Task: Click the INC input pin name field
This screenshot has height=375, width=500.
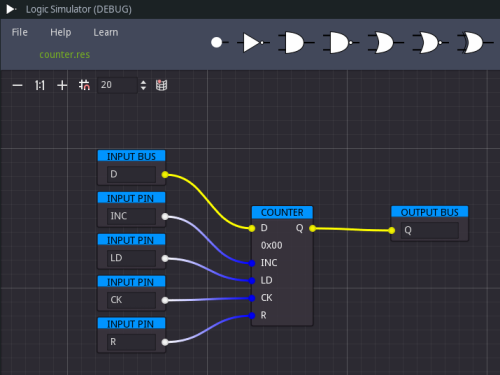Action: [x=131, y=216]
